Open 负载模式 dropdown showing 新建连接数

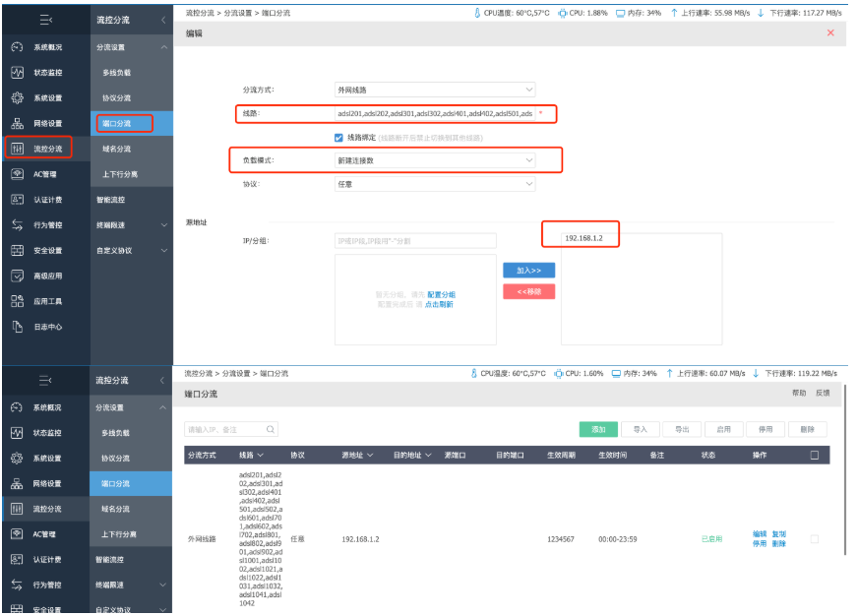(x=435, y=160)
